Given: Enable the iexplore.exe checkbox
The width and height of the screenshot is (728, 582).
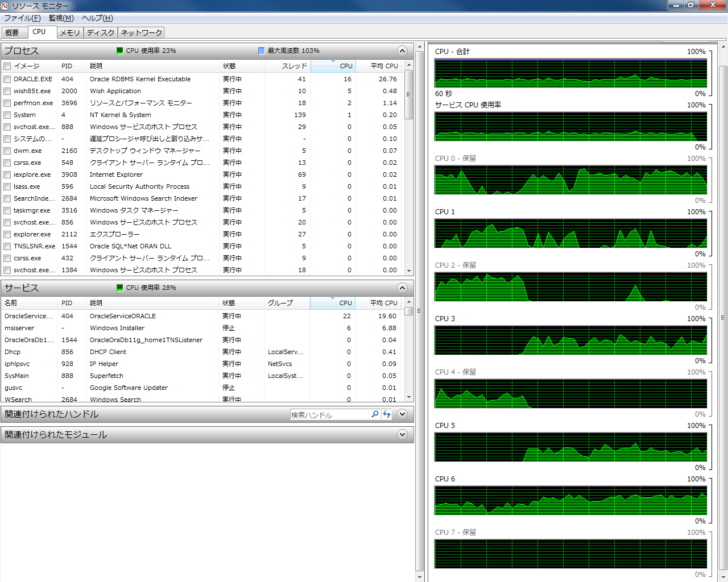Looking at the screenshot, I should (x=7, y=174).
